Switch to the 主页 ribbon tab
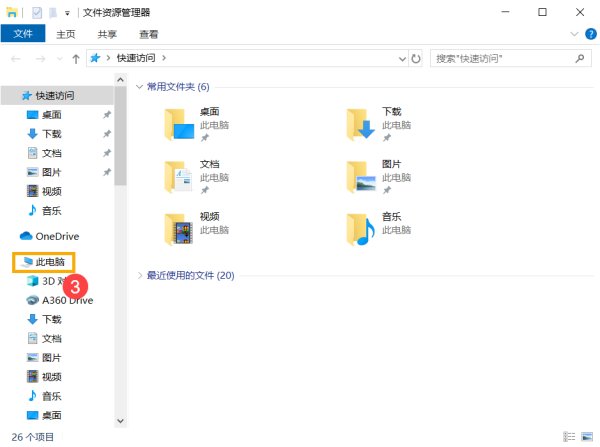 point(66,34)
